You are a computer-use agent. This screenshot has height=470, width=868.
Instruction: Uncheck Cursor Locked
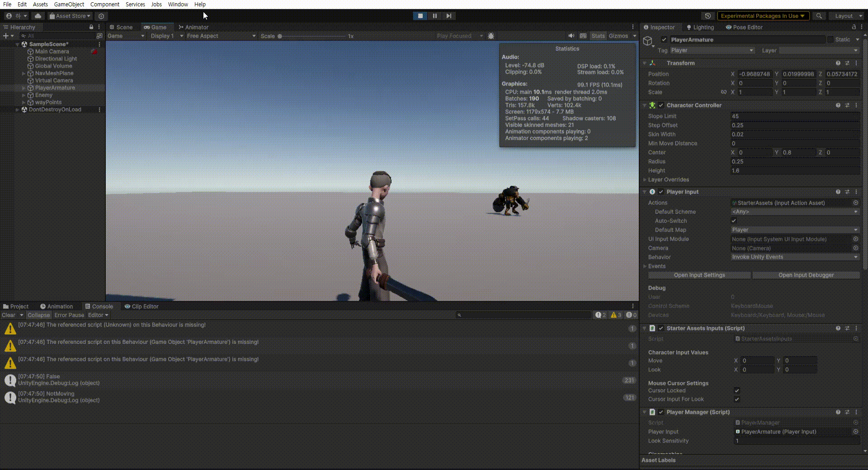coord(737,391)
